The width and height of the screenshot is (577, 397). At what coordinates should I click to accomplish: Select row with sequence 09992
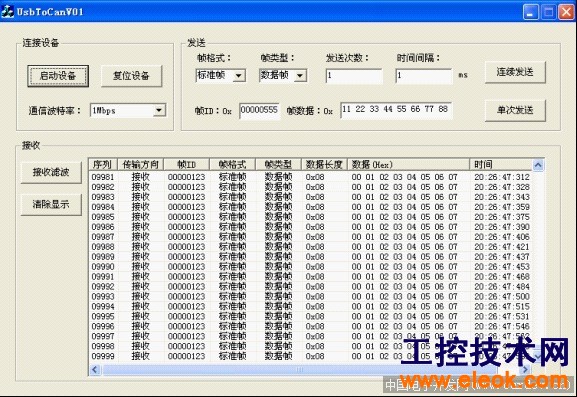pyautogui.click(x=311, y=286)
